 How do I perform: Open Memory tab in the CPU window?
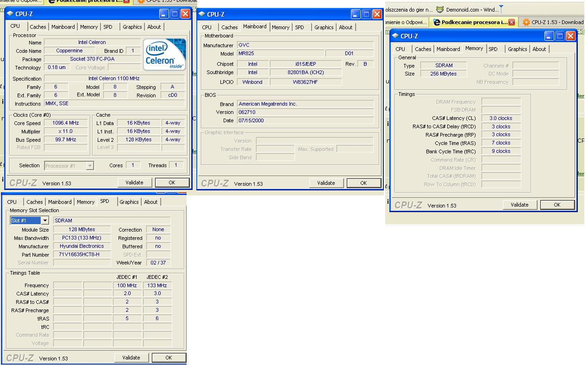[89, 27]
